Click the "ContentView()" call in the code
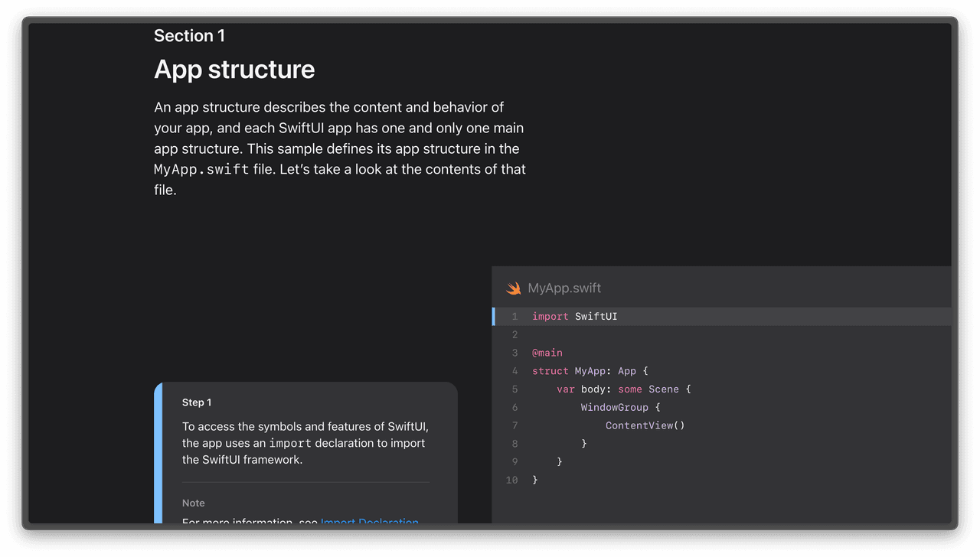Screen dimensions: 980x557 click(x=645, y=425)
